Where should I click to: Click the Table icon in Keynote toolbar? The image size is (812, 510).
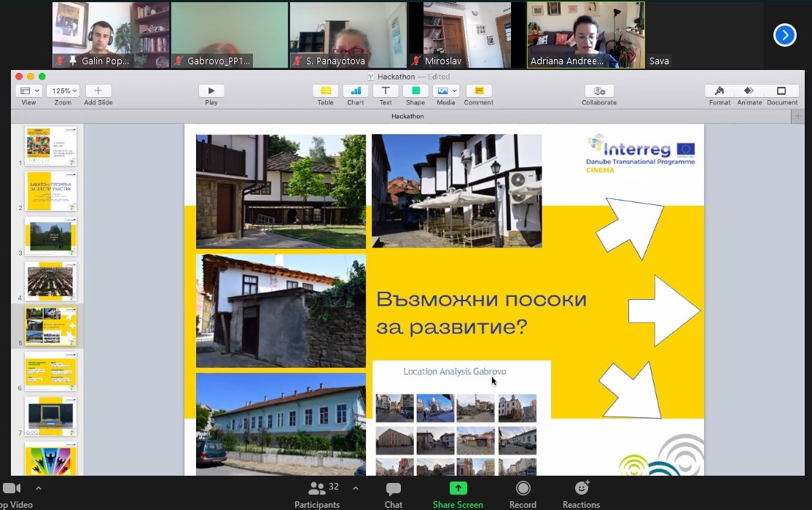point(325,91)
